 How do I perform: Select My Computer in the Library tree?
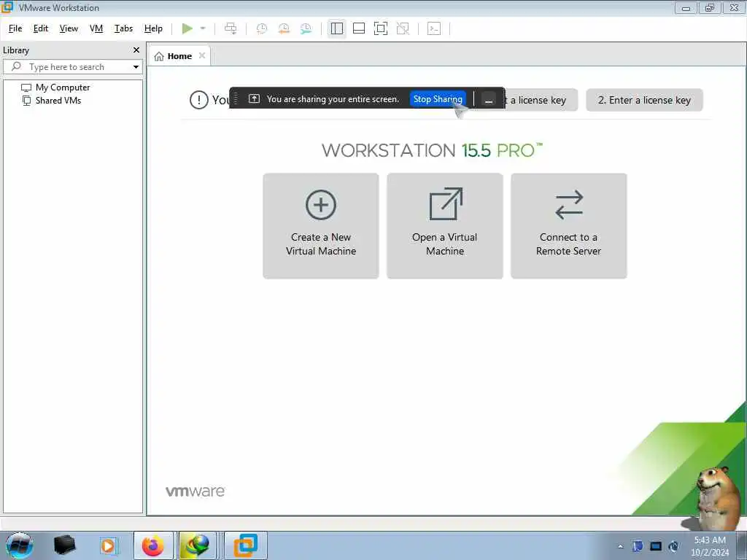(x=63, y=87)
